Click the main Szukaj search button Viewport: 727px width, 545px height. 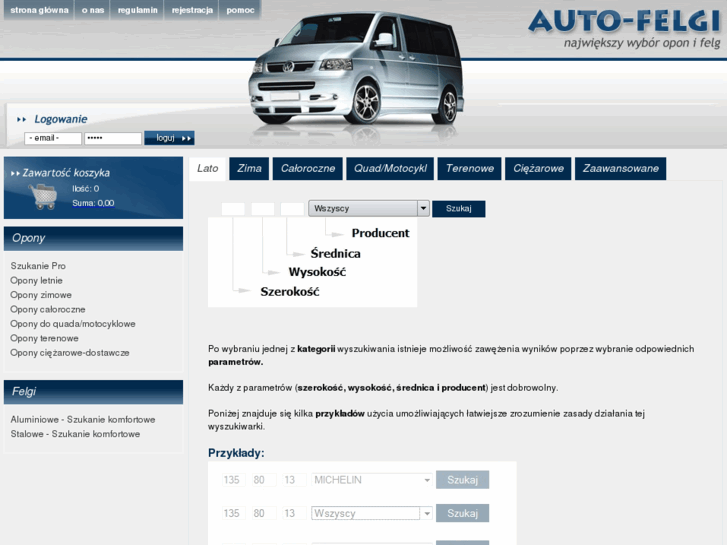point(459,209)
